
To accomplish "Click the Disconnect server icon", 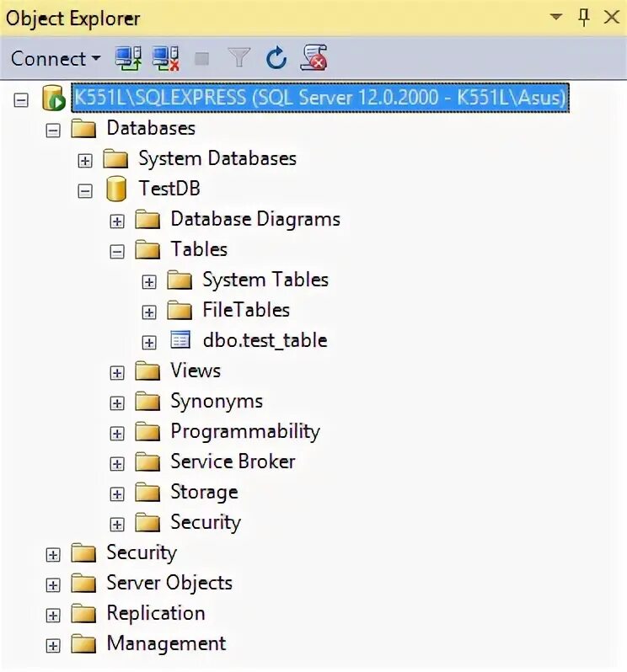I will (165, 58).
